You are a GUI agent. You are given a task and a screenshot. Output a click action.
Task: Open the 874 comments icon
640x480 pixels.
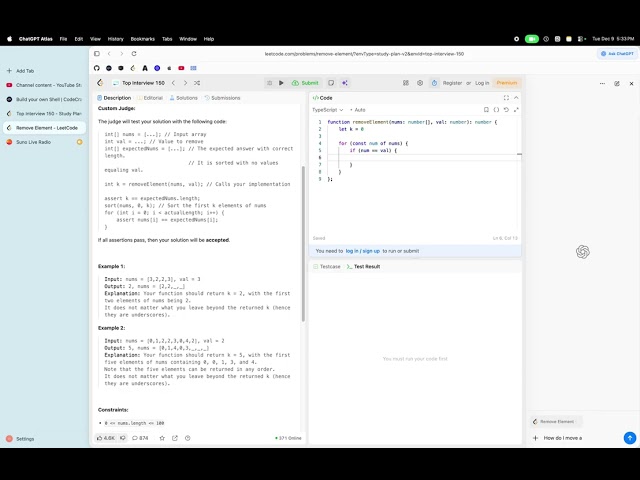point(140,438)
